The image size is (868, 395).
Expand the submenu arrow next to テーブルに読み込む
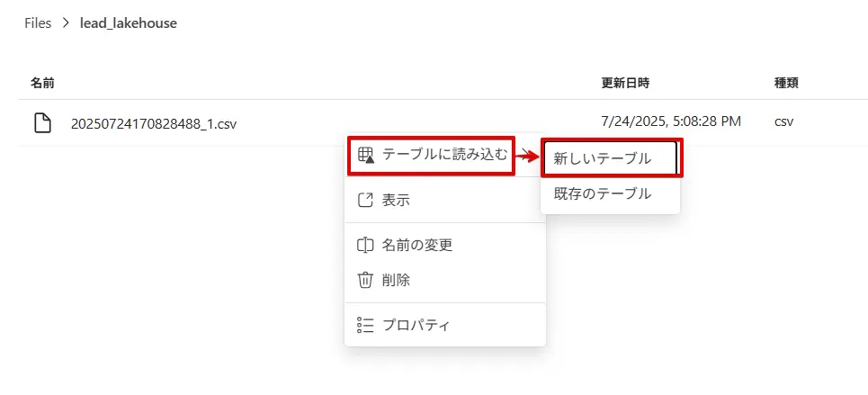coord(527,156)
